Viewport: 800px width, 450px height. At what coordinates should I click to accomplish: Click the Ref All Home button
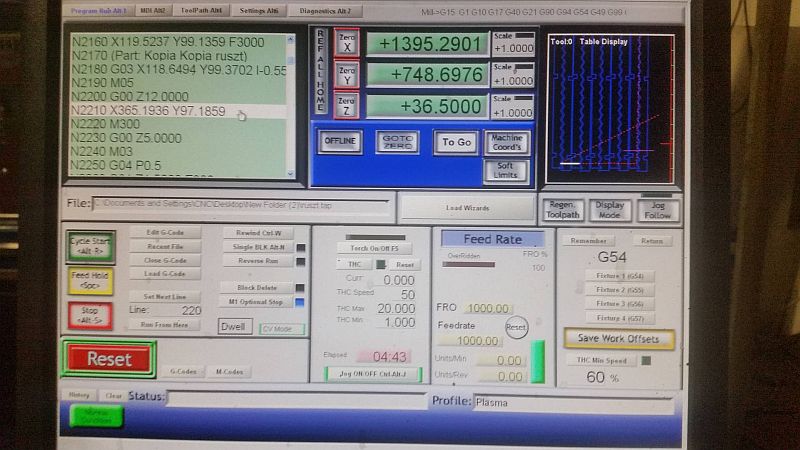[x=320, y=70]
